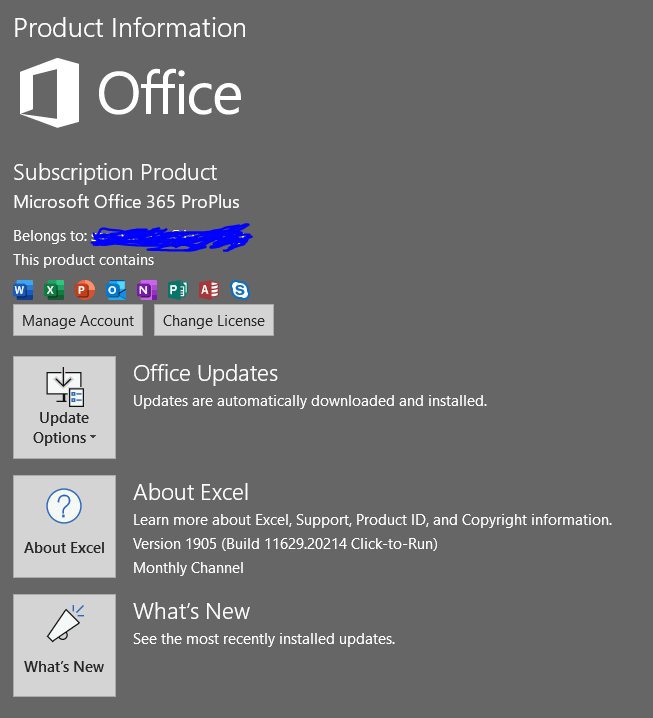The height and width of the screenshot is (718, 653).
Task: Click the Outlook app icon
Action: 116,290
